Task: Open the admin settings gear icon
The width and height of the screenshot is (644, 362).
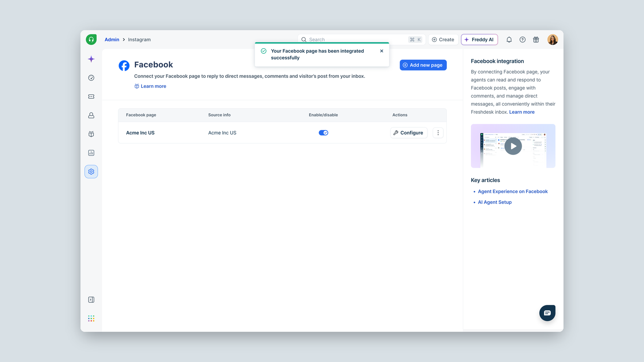Action: [91, 171]
